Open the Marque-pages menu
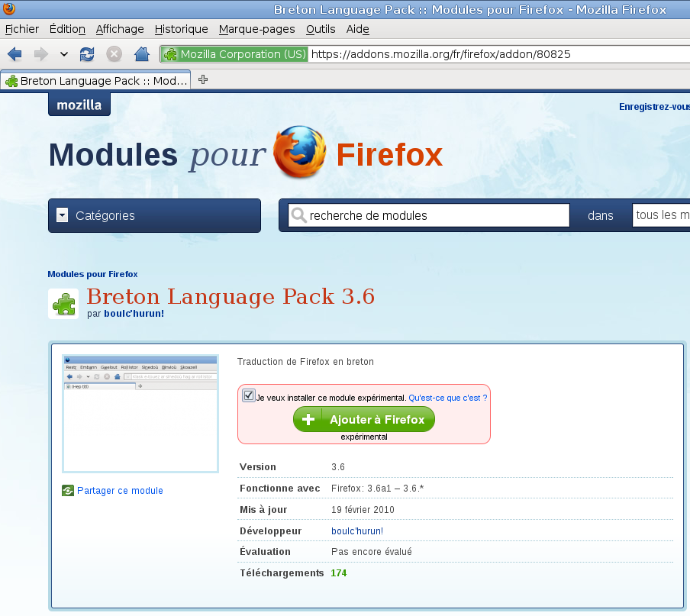Screen dimensions: 690x616 click(256, 29)
